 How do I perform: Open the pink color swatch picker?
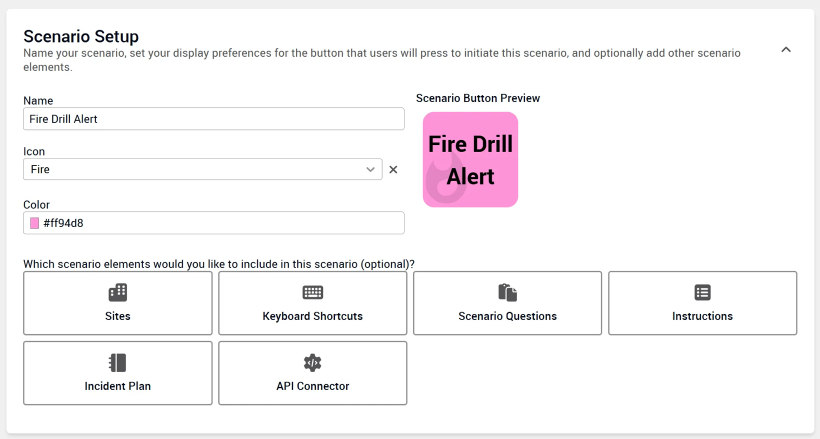(x=35, y=223)
